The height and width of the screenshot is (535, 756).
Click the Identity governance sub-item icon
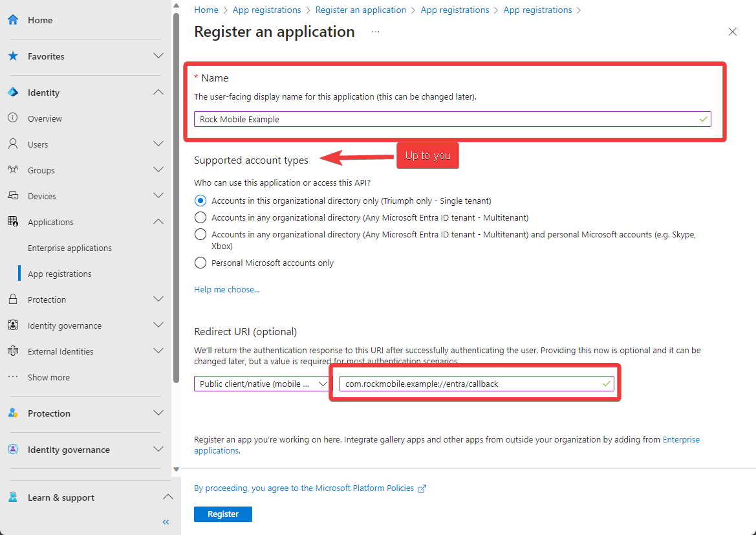[13, 325]
